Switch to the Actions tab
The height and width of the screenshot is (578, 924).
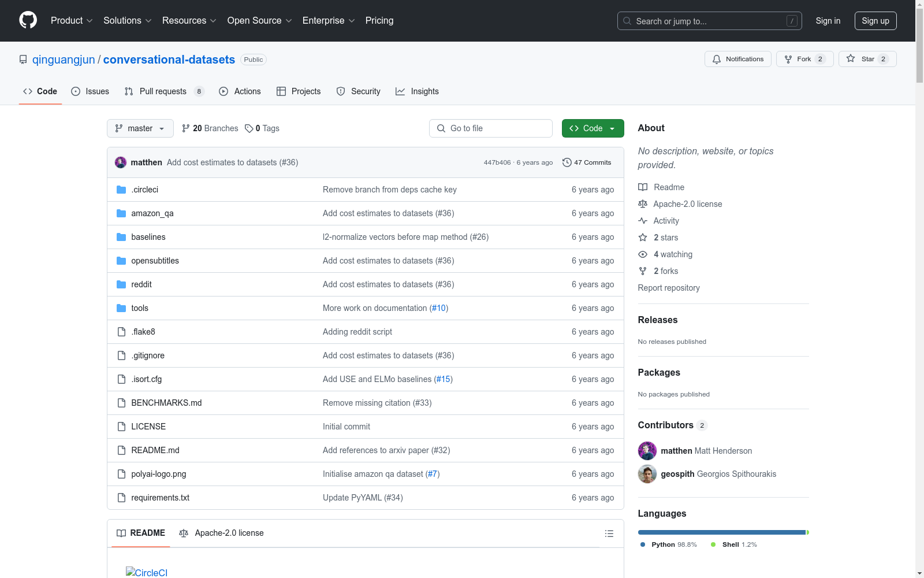(240, 91)
